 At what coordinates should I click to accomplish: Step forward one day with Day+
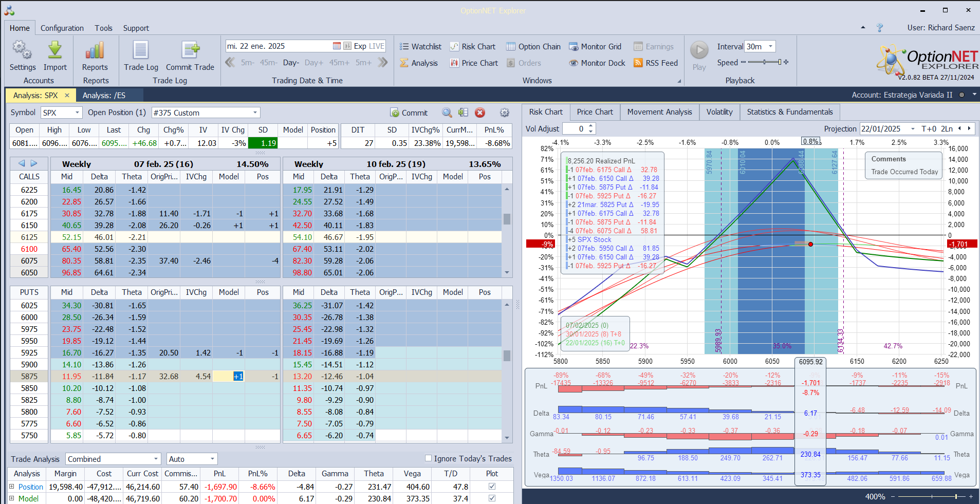(x=314, y=63)
